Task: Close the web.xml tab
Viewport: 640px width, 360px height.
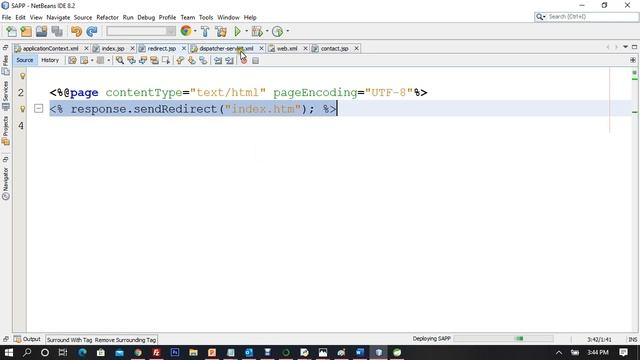Action: coord(305,49)
